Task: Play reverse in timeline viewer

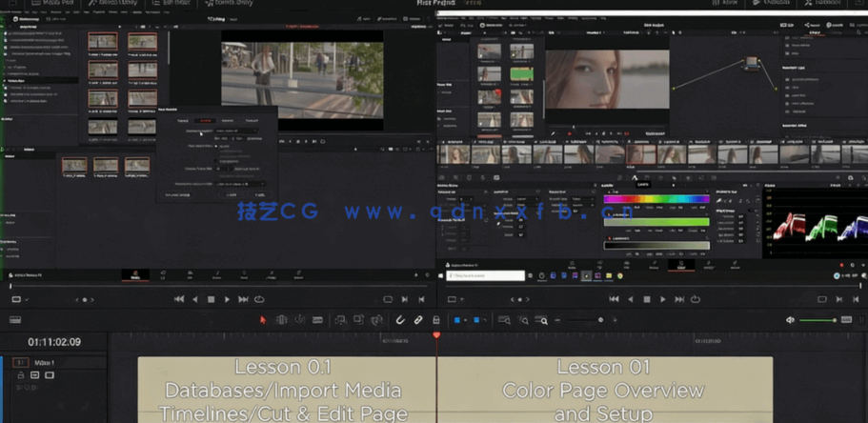Action: [x=630, y=299]
